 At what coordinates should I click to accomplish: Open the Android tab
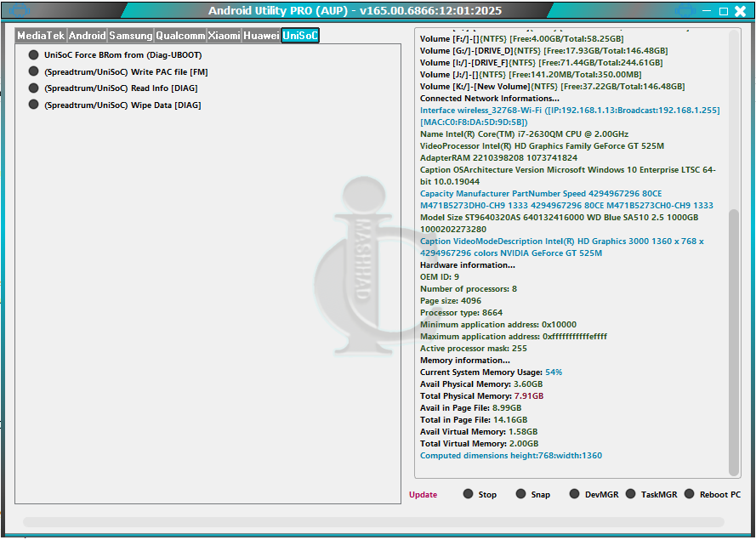pos(87,36)
